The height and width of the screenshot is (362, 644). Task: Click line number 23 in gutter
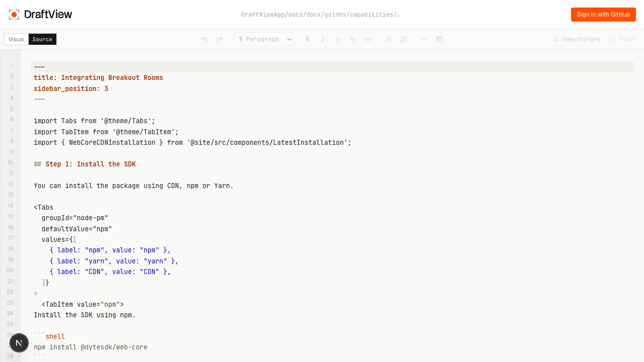click(x=11, y=303)
